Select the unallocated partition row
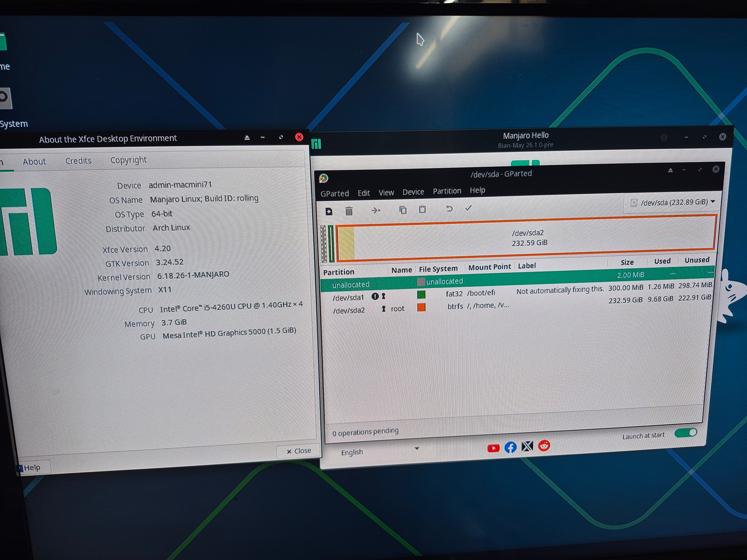The width and height of the screenshot is (747, 560). click(517, 279)
